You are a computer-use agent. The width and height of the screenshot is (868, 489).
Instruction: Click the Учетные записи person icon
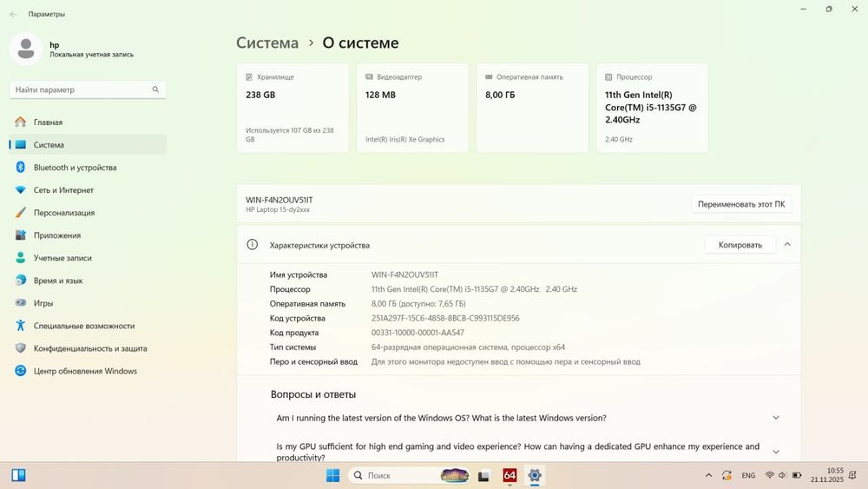coord(21,258)
